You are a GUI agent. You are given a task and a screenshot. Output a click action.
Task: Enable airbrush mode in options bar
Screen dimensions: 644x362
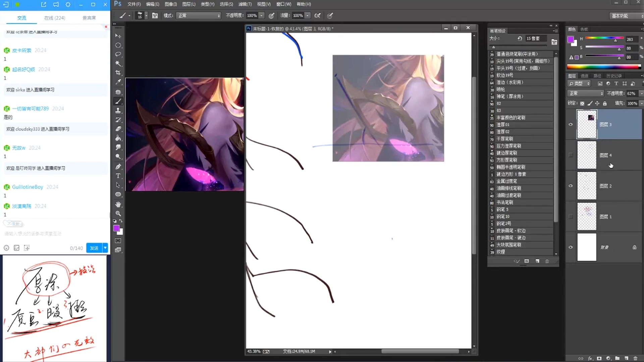318,15
